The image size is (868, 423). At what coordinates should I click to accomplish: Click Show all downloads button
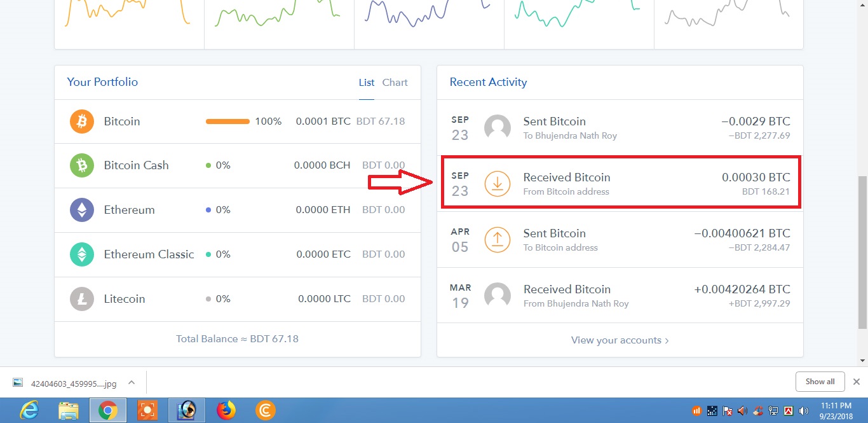(x=820, y=382)
